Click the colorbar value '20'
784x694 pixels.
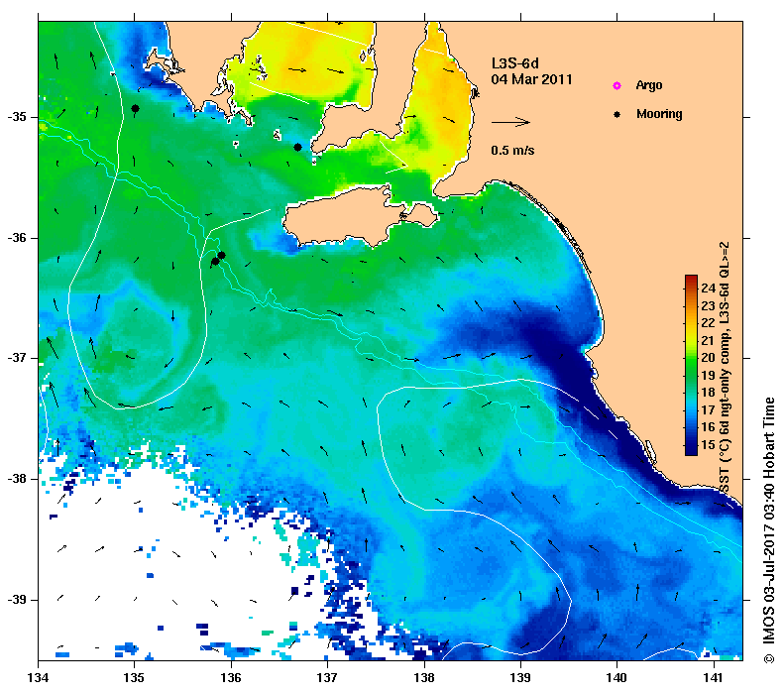[708, 358]
